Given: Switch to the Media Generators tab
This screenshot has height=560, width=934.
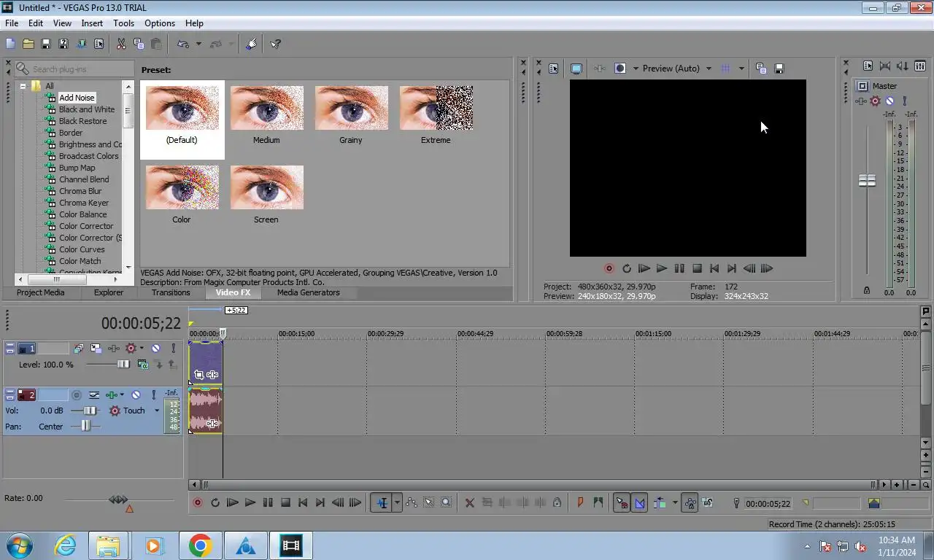Looking at the screenshot, I should point(308,292).
